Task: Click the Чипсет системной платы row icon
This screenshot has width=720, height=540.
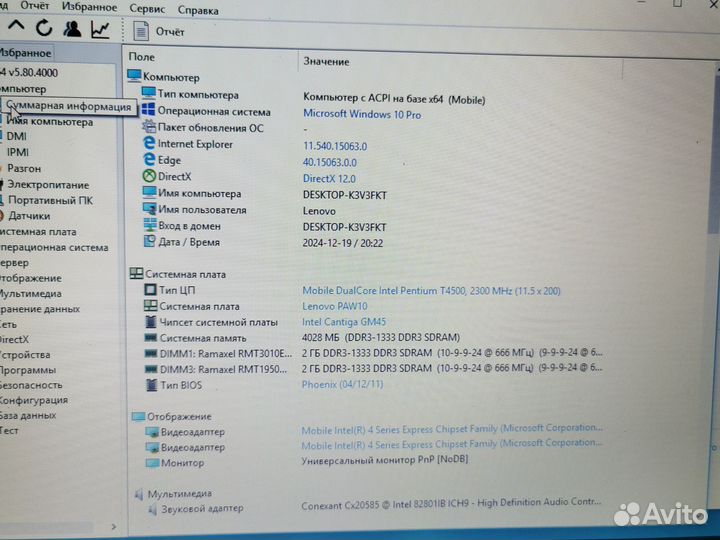Action: [151, 322]
